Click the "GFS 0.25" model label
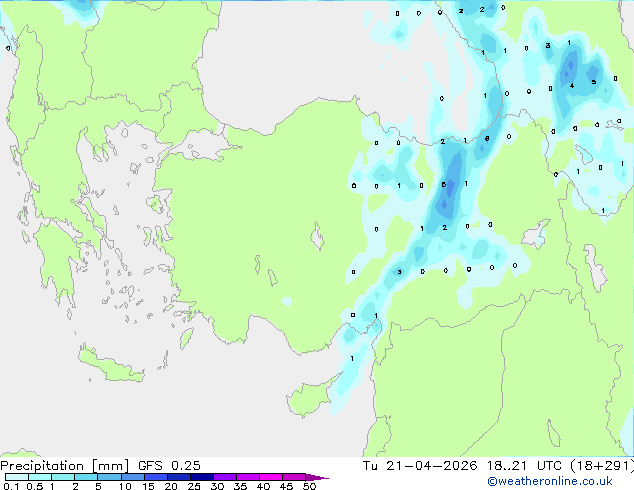Image resolution: width=634 pixels, height=490 pixels. [169, 466]
